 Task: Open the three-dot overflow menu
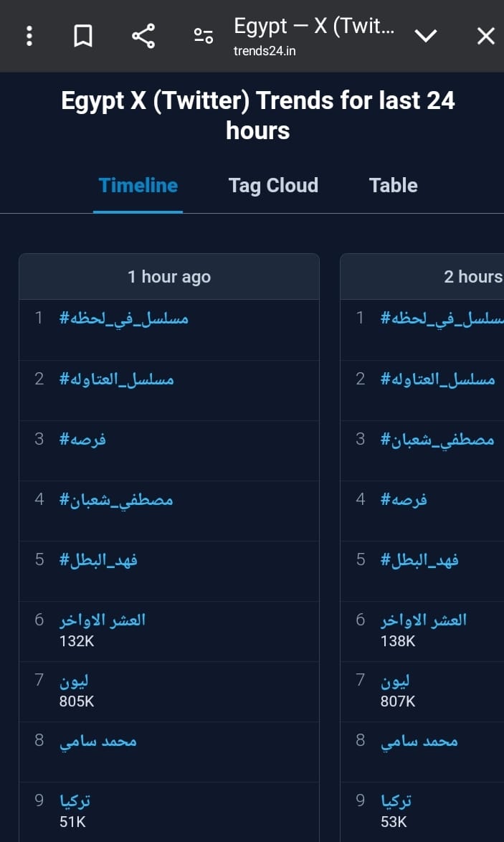[29, 36]
